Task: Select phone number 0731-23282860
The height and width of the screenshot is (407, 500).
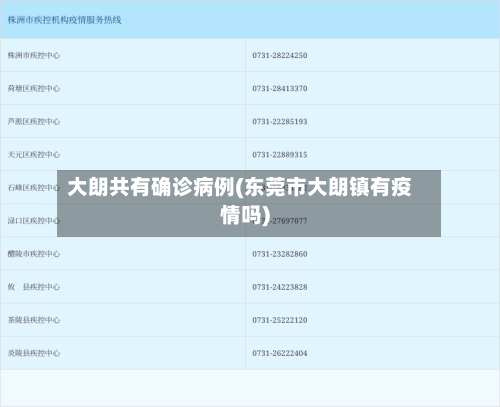Action: [280, 254]
